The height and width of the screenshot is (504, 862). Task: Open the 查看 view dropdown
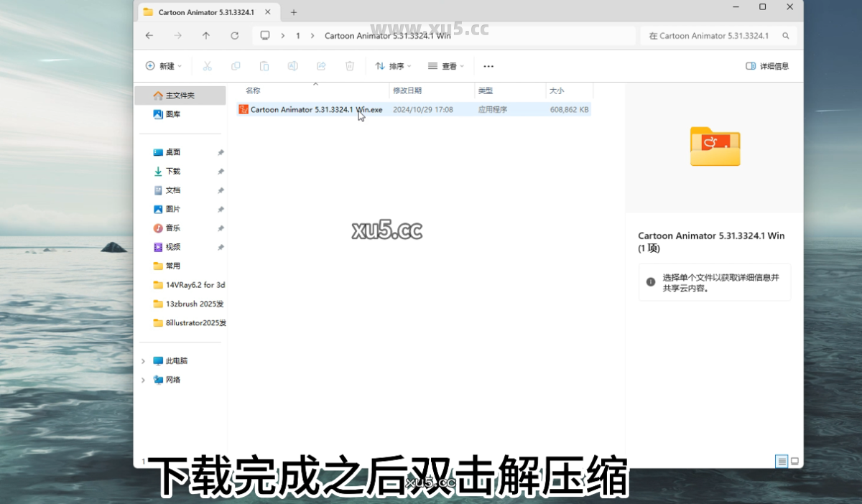(445, 65)
